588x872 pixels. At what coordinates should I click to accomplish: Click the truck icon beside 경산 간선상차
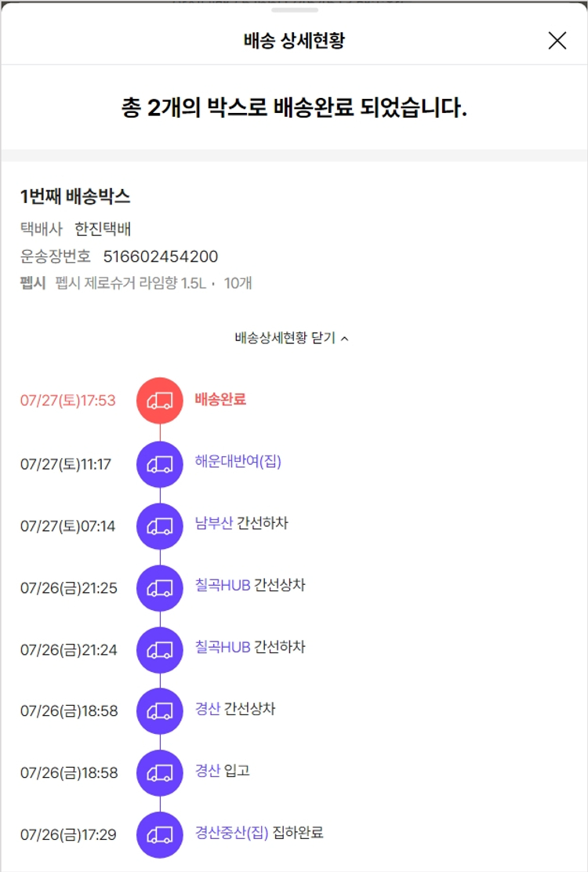pos(160,711)
